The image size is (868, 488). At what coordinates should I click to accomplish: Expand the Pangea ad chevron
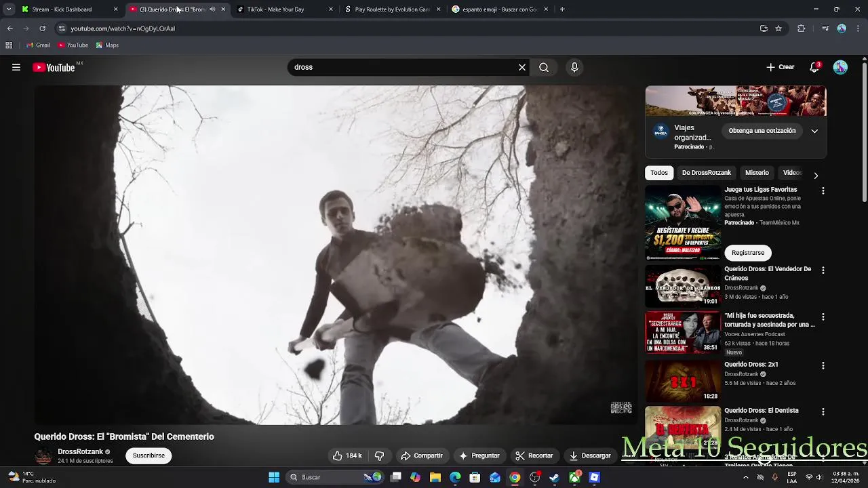pos(814,131)
